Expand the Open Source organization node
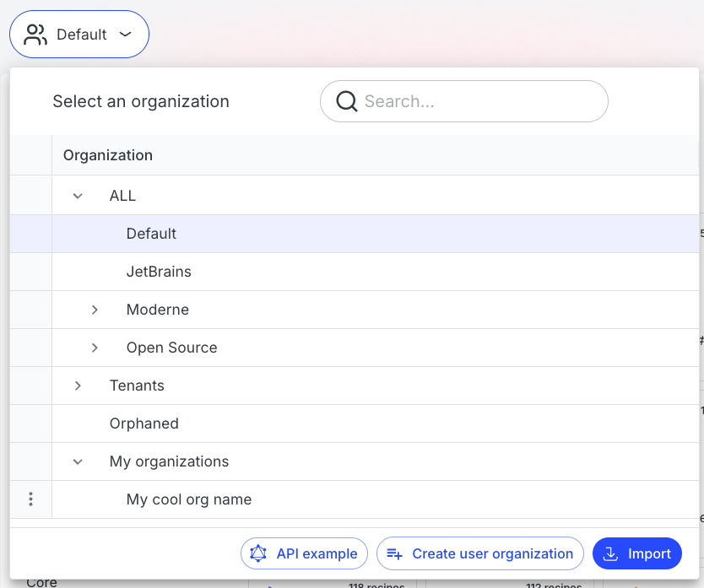This screenshot has height=588, width=704. [95, 348]
